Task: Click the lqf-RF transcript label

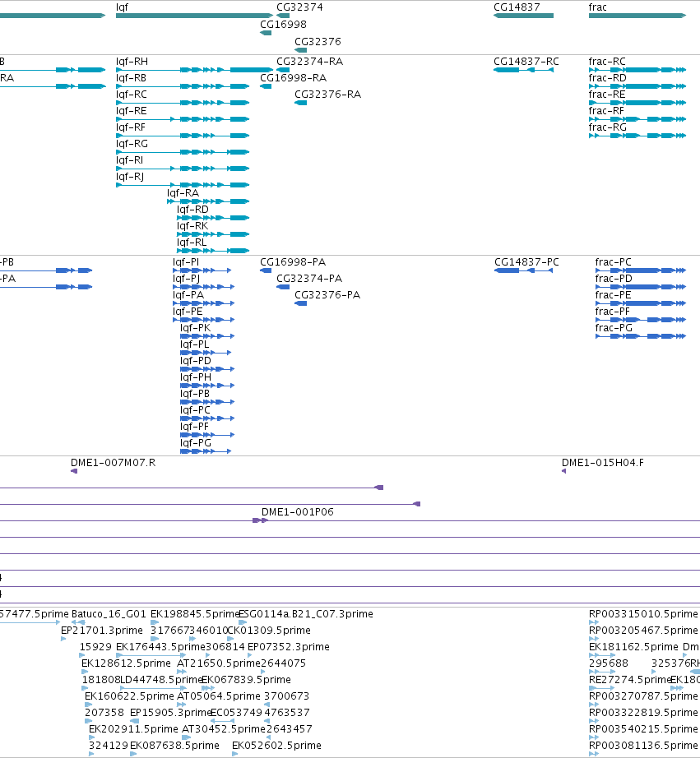Action: 131,127
